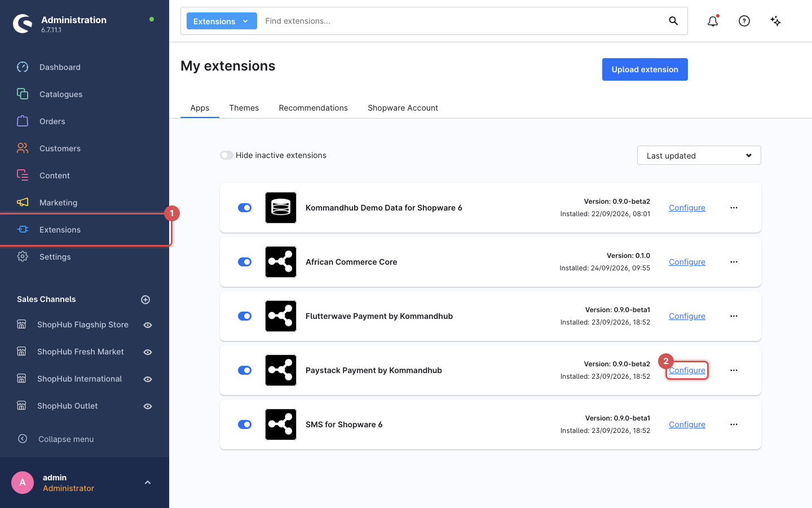812x508 pixels.
Task: Click the ShopHub Flagship Store storefront icon
Action: click(21, 325)
